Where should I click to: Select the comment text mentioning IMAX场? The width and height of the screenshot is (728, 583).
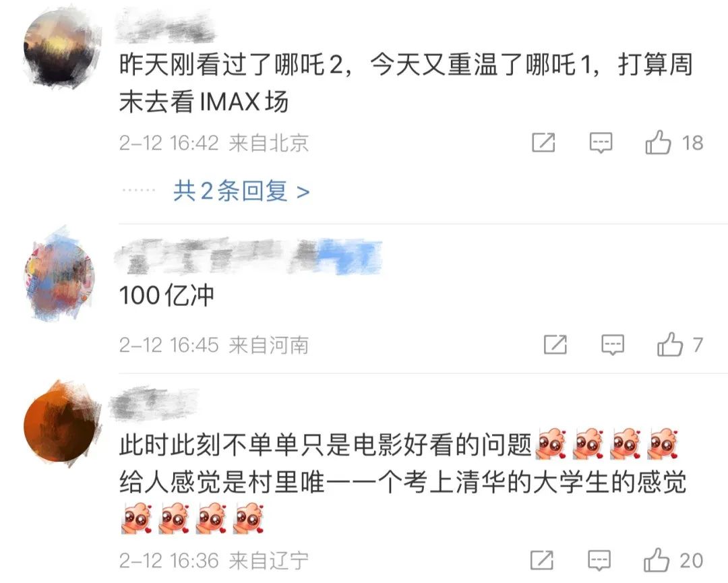click(x=406, y=83)
